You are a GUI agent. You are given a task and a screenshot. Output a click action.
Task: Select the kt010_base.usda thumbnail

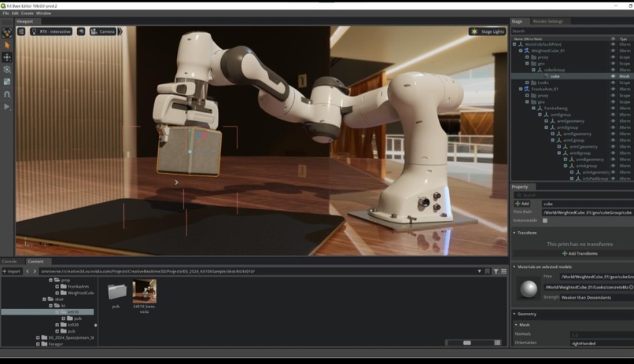click(145, 292)
